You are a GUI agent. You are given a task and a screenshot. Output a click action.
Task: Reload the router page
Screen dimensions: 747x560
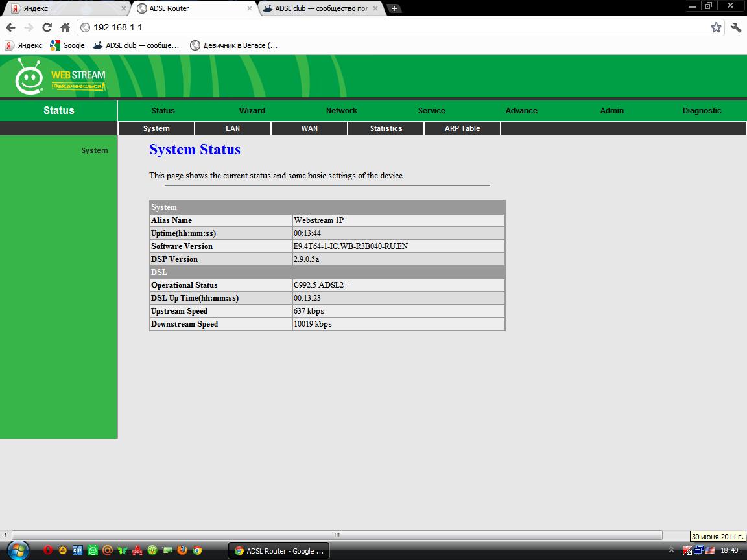point(47,27)
